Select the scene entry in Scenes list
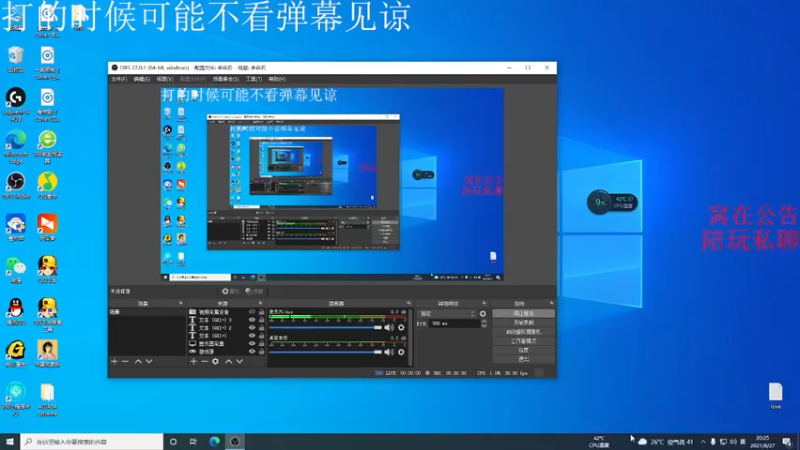Image resolution: width=800 pixels, height=450 pixels. click(147, 312)
